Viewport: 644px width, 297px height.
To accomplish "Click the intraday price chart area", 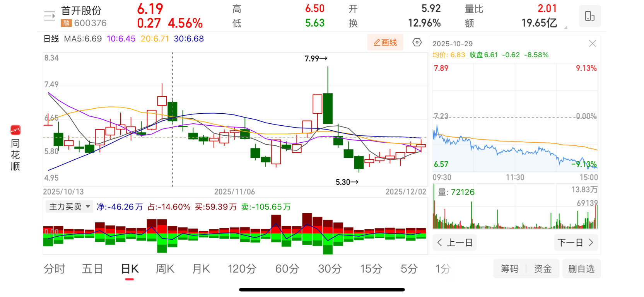I will coord(515,117).
